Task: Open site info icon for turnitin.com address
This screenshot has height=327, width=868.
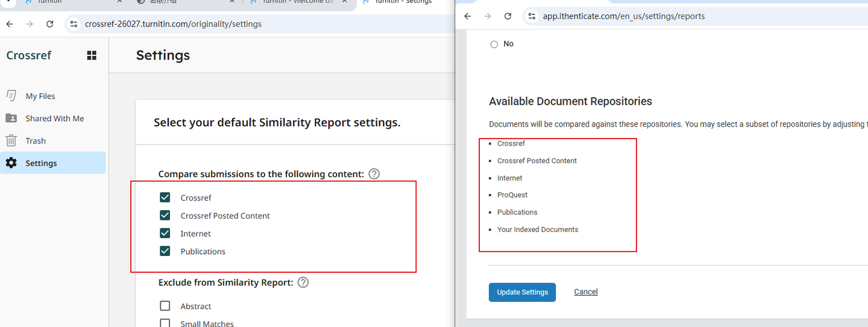Action: point(74,24)
